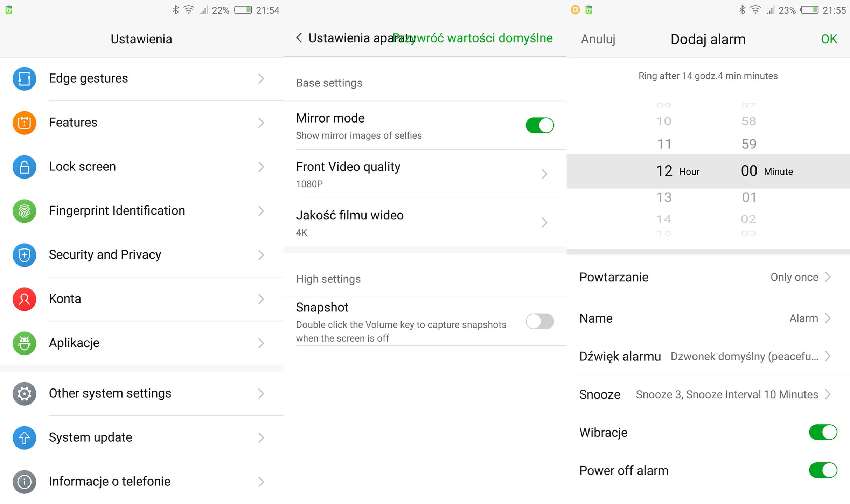This screenshot has width=850, height=504.
Task: Enable the Snapshot toggle
Action: (539, 321)
